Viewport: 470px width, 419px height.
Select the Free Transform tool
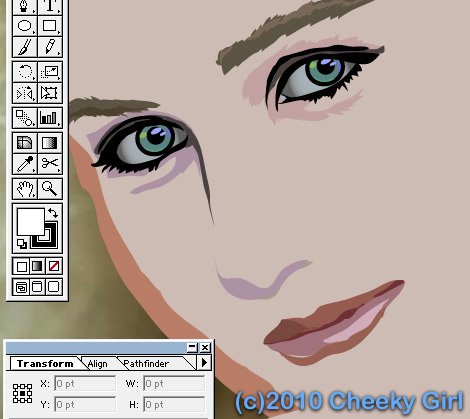click(50, 93)
